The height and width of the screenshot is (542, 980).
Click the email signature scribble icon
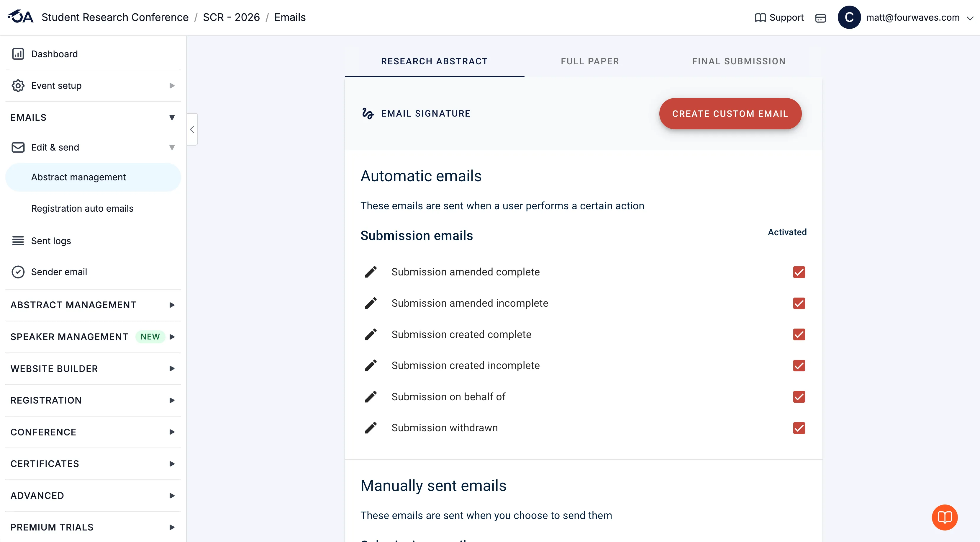(x=368, y=113)
